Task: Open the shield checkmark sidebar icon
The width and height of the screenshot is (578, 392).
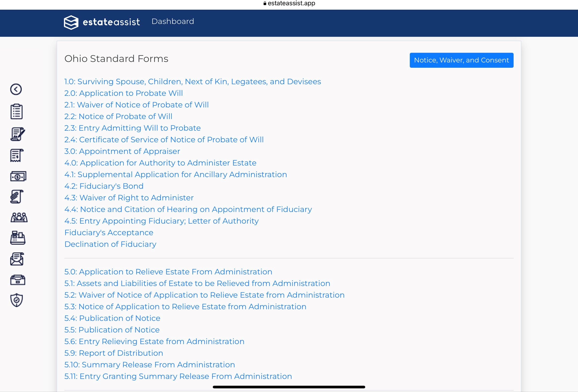Action: coord(17,300)
